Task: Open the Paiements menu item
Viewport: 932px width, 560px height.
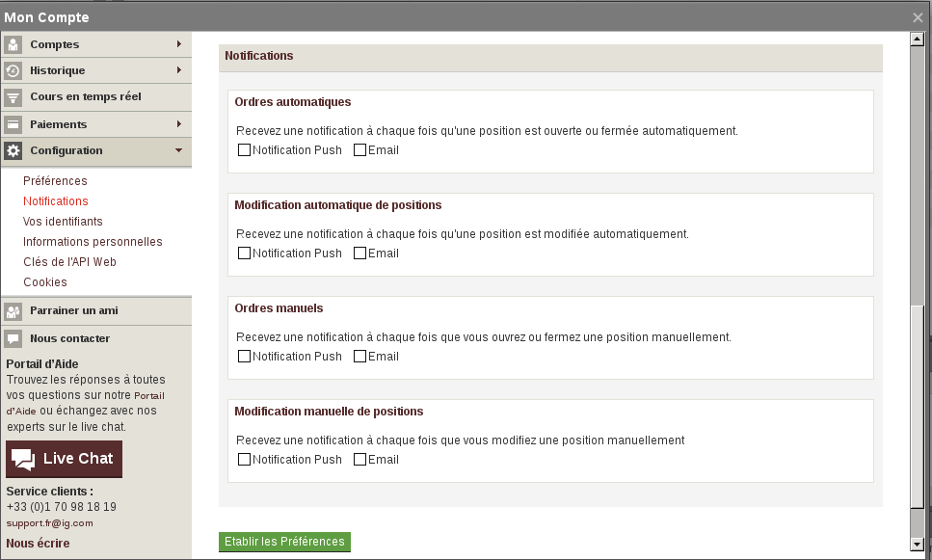Action: [x=96, y=124]
